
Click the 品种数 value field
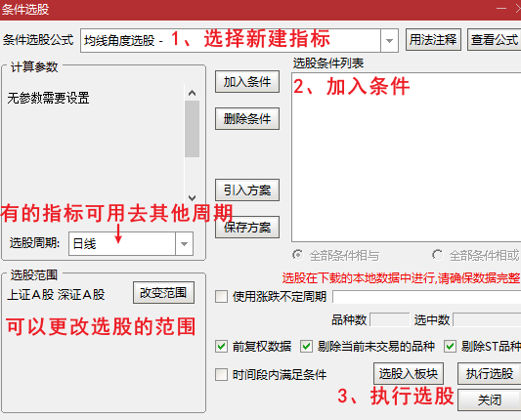[389, 319]
